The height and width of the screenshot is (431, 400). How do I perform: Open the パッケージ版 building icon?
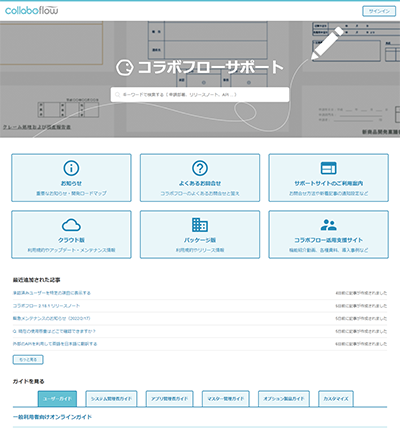point(200,225)
